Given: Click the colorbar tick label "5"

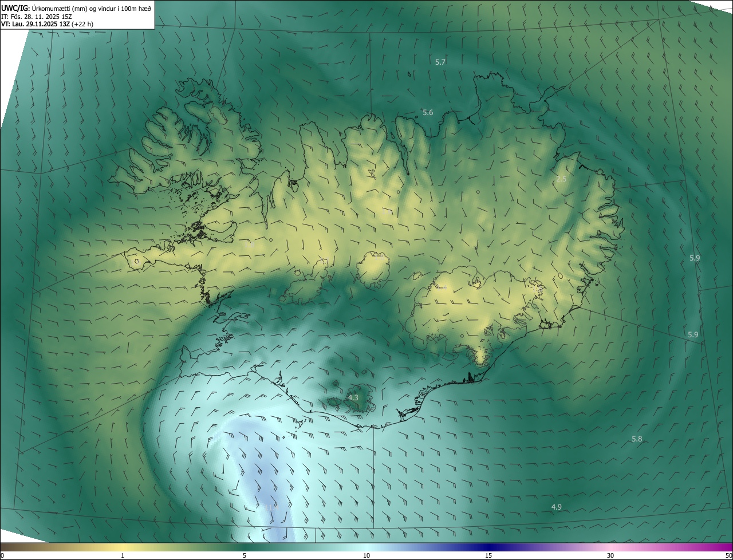Looking at the screenshot, I should [245, 555].
